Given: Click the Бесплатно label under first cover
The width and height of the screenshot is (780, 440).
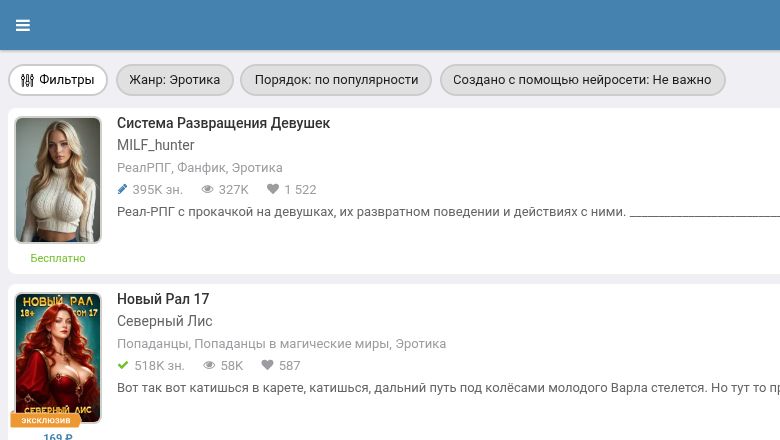Looking at the screenshot, I should pyautogui.click(x=58, y=258).
